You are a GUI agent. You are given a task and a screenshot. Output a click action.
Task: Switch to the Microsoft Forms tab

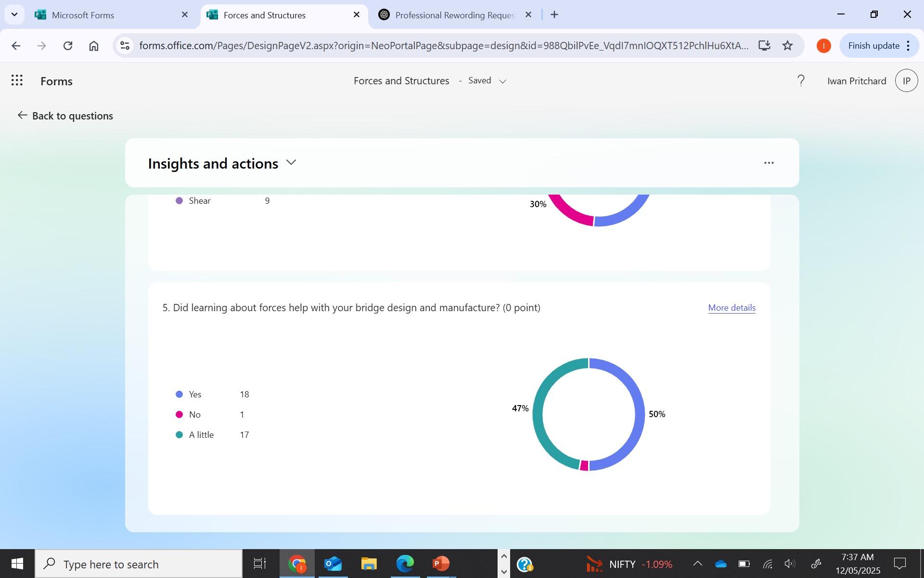(83, 15)
